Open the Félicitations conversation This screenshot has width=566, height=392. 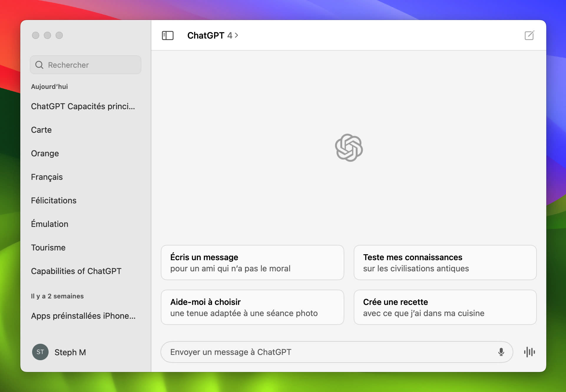(x=54, y=200)
